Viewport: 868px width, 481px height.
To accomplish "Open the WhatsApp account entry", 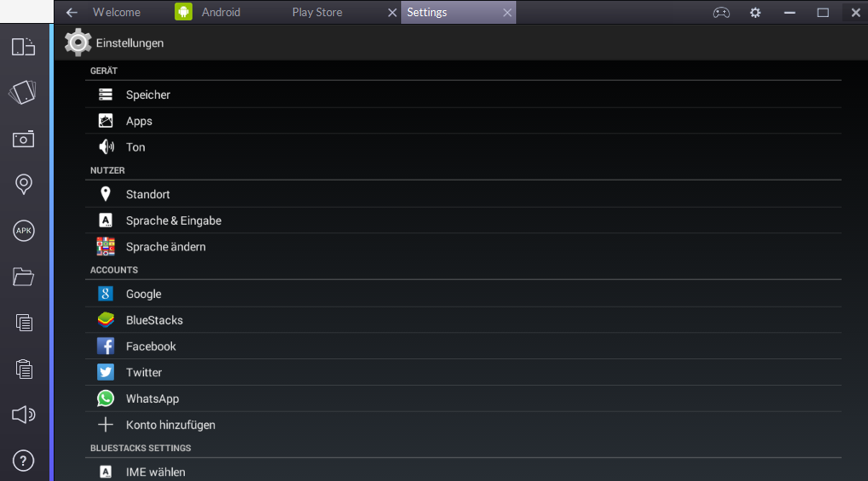I will pyautogui.click(x=463, y=398).
